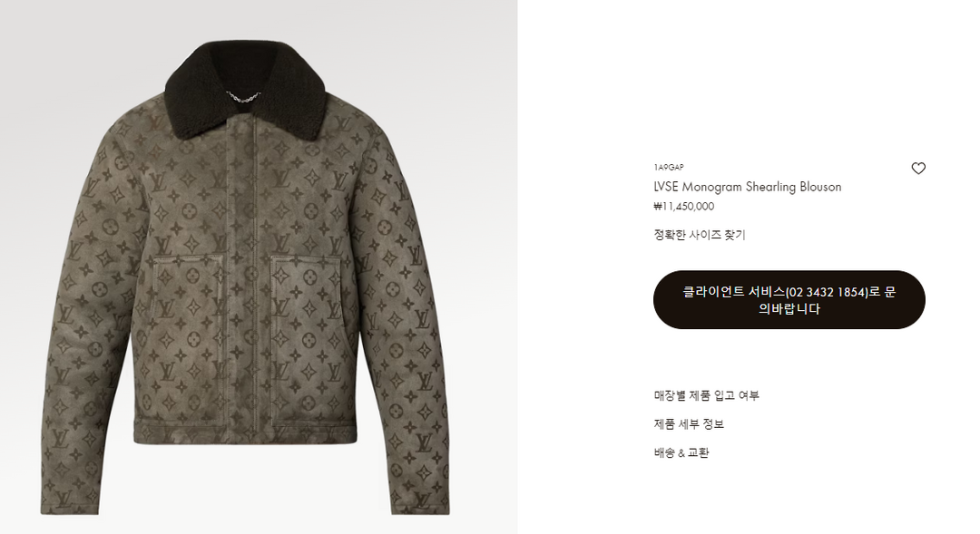The width and height of the screenshot is (980, 534).
Task: Open the 정확한 사이즈 찾기 size finder link
Action: pos(700,235)
